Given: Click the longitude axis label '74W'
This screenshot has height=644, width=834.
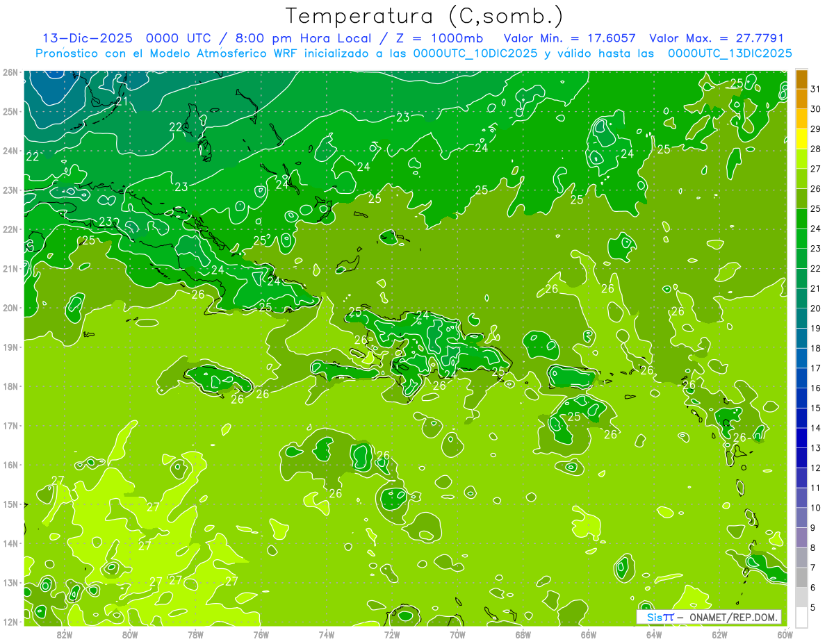Looking at the screenshot, I should [326, 634].
